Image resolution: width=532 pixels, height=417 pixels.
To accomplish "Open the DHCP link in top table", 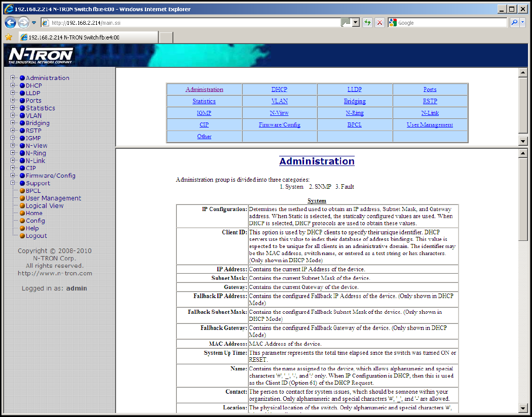I will coord(279,90).
